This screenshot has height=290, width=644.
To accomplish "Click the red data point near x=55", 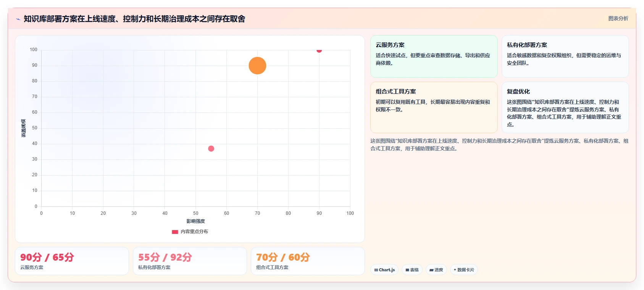I will click(x=211, y=148).
